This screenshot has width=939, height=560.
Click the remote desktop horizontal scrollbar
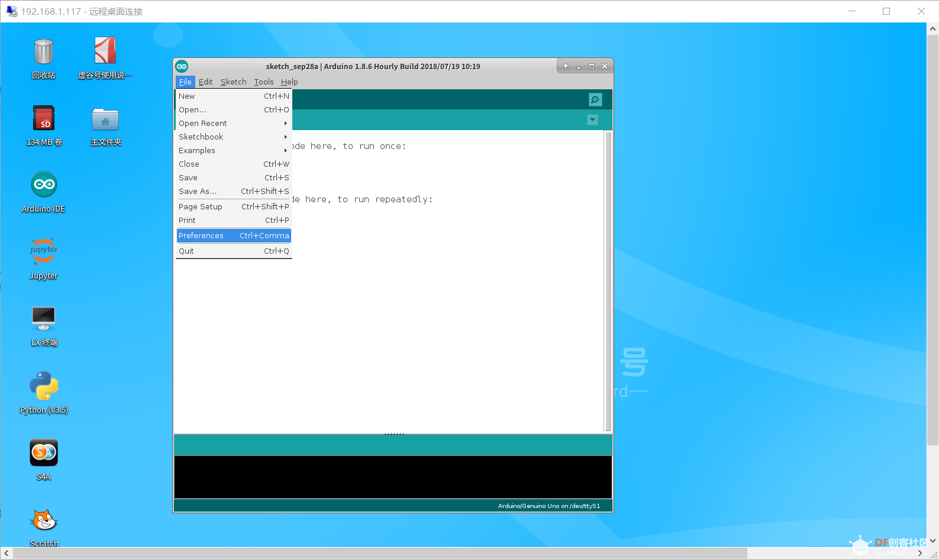[x=379, y=553]
